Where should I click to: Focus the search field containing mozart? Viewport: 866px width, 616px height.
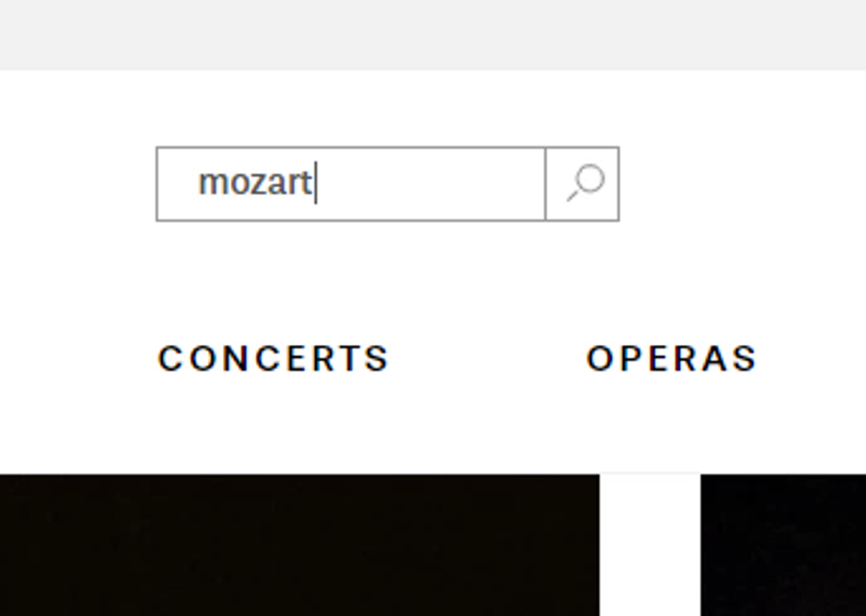[x=350, y=184]
